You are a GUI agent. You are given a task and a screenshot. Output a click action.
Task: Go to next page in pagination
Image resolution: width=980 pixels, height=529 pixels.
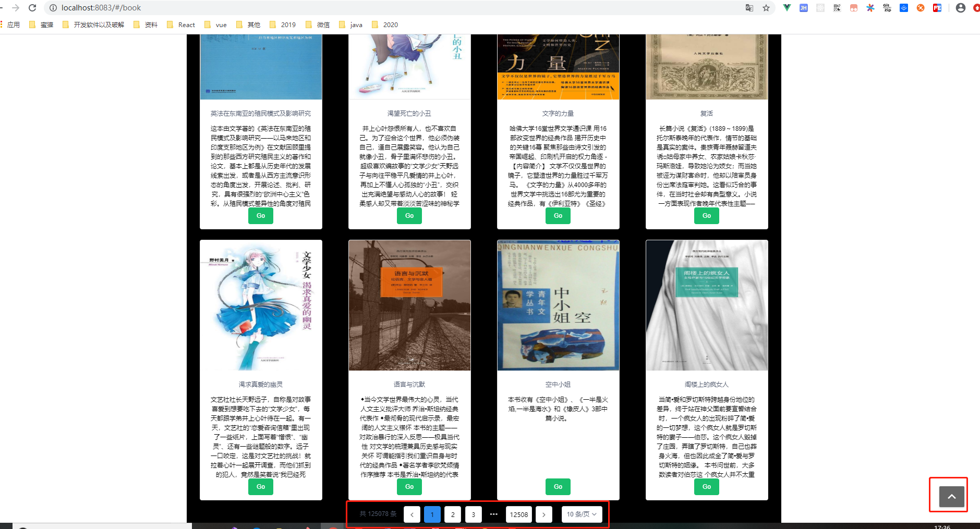[544, 514]
